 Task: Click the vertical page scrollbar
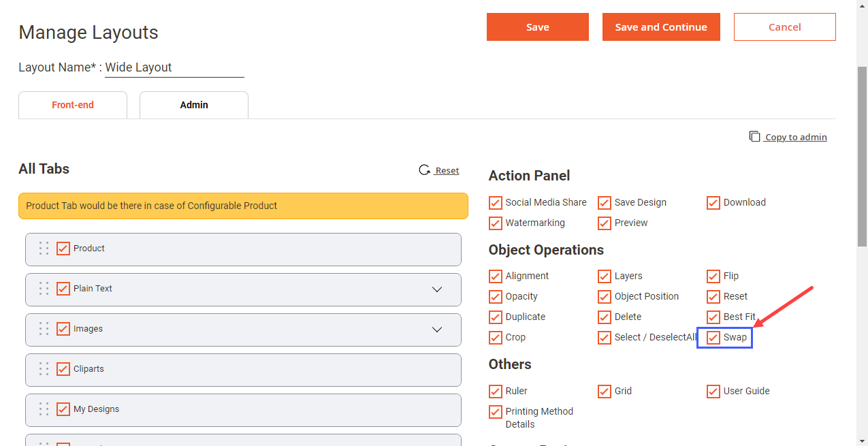click(x=862, y=157)
